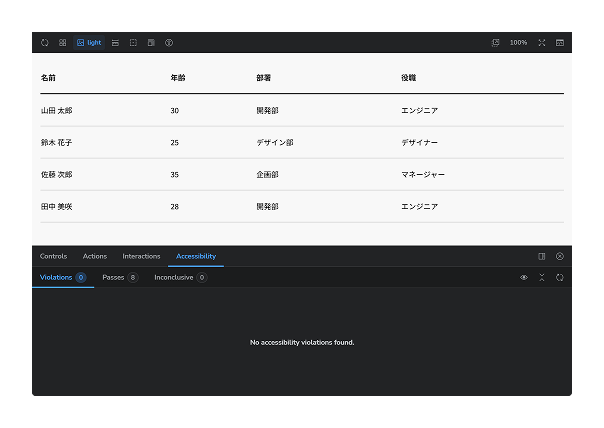
Task: Click the 企画部 department cell
Action: coord(267,175)
